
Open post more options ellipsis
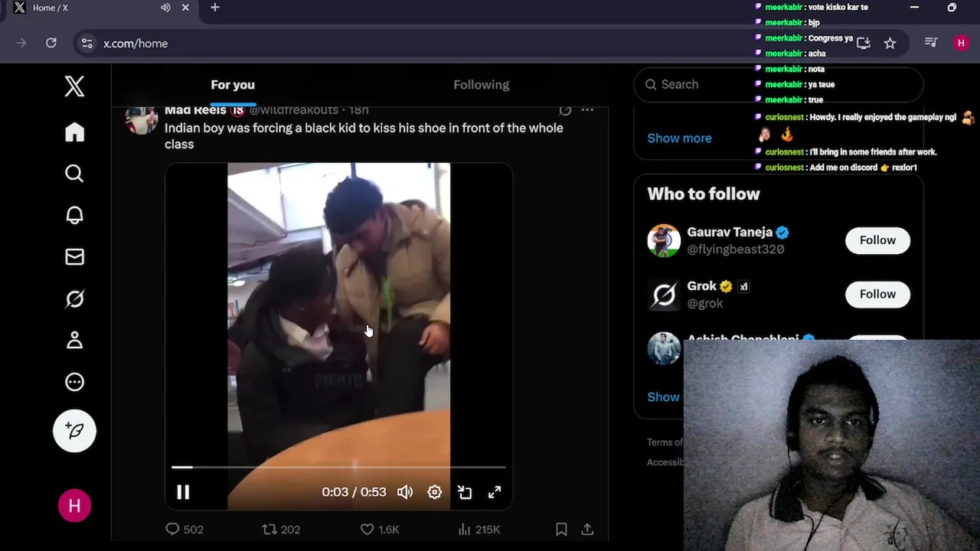[x=587, y=110]
